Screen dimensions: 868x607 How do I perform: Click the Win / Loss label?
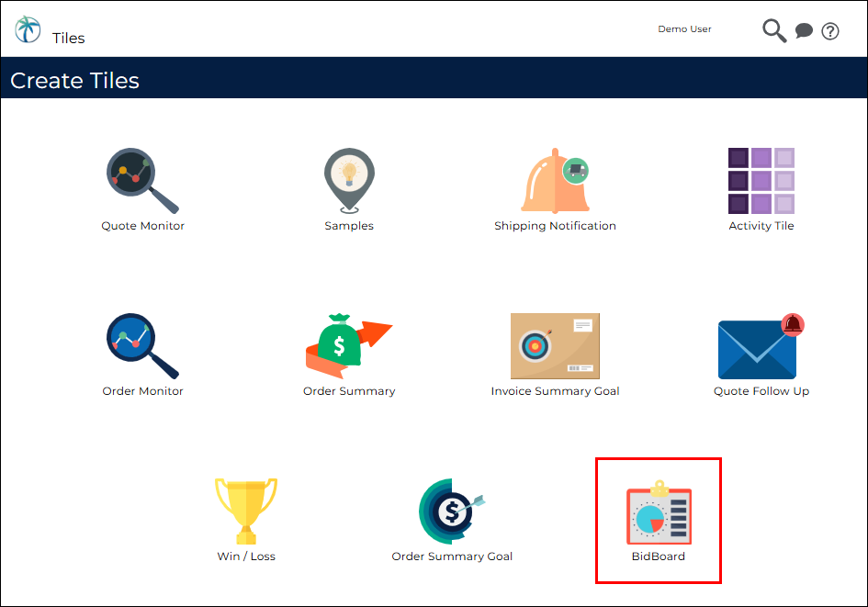(x=246, y=556)
